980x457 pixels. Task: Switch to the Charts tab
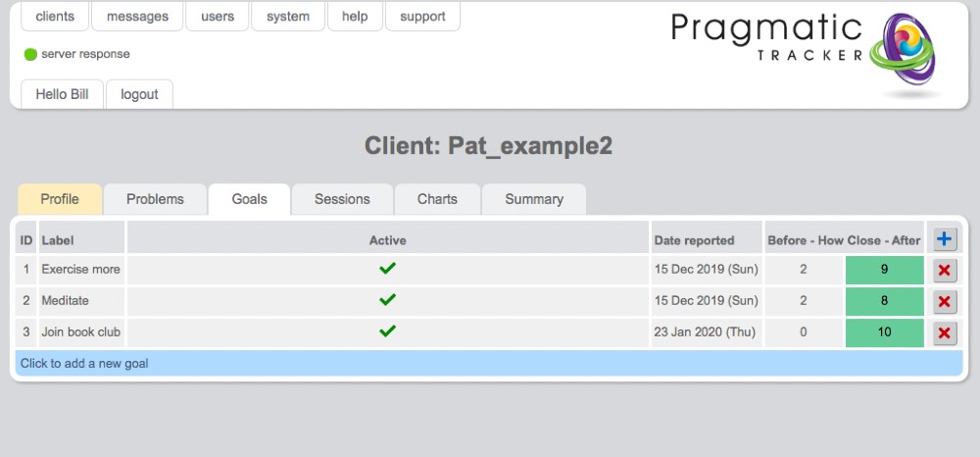coord(437,199)
